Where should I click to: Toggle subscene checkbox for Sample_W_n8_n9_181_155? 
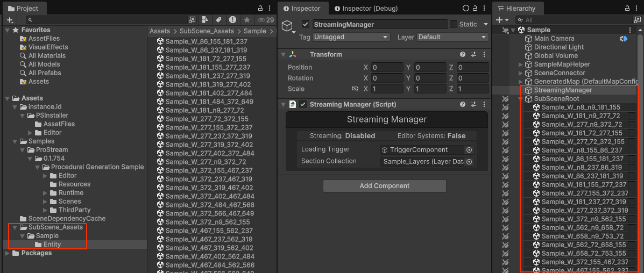tap(631, 107)
